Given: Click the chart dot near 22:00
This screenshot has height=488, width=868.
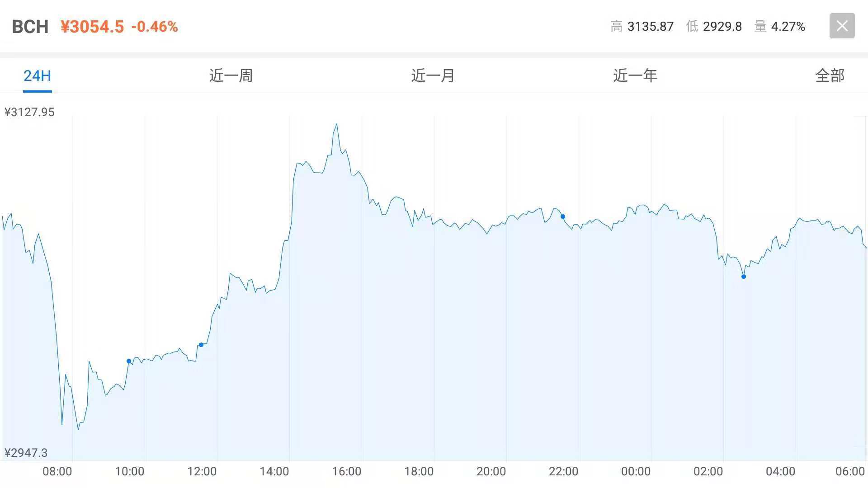Looking at the screenshot, I should point(563,216).
